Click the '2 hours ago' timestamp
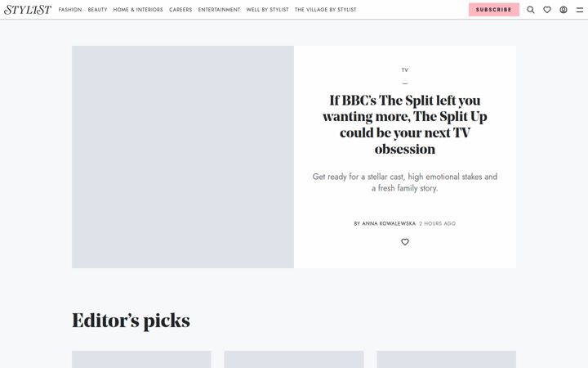 pos(437,223)
